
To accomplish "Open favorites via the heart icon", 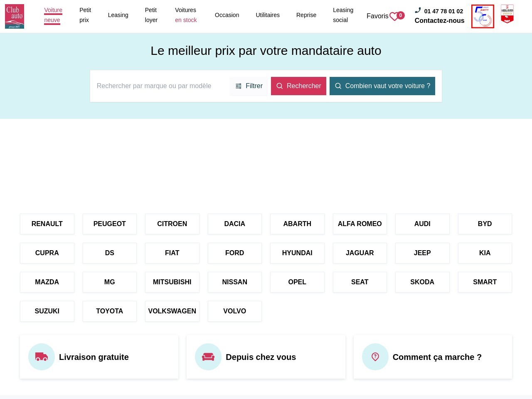I will pyautogui.click(x=394, y=17).
